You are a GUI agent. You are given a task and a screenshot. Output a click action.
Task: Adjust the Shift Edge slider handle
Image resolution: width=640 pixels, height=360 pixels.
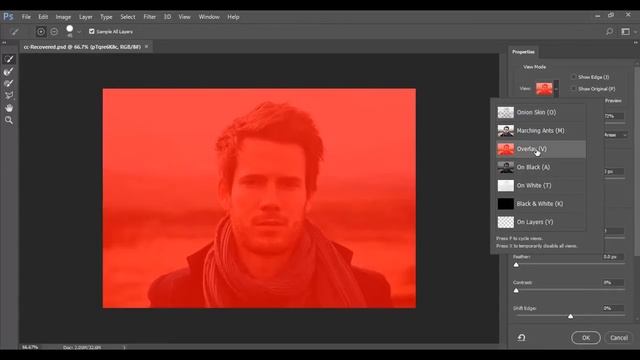pos(571,316)
